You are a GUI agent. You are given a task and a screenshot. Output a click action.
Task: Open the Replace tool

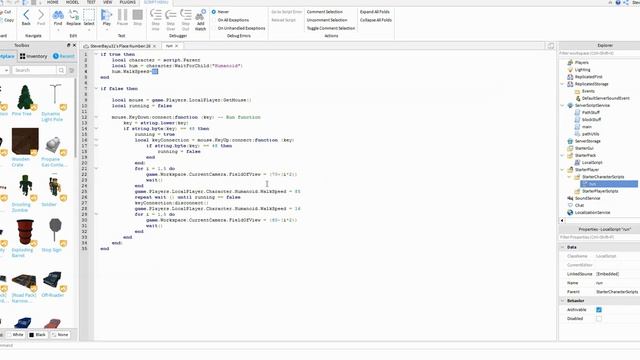73,18
